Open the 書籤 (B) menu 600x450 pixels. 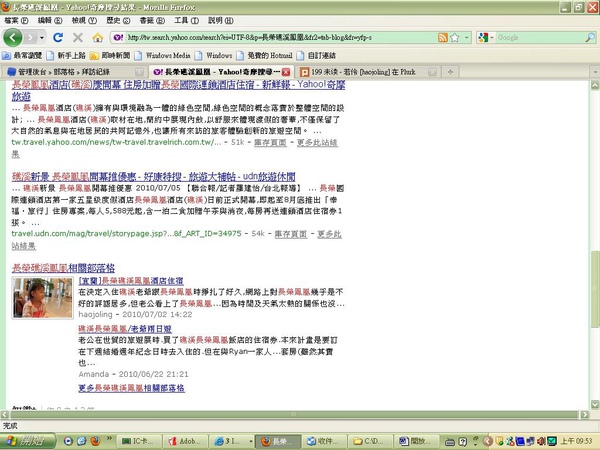(x=152, y=21)
